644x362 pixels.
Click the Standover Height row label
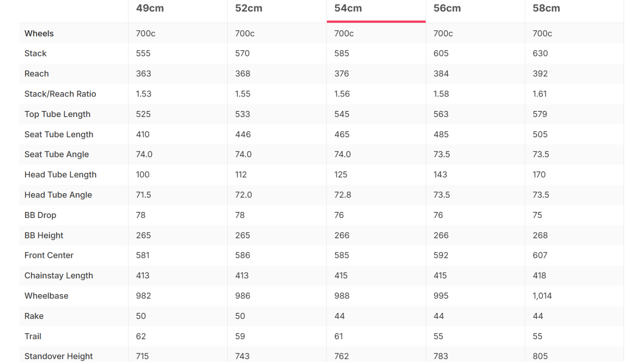click(59, 356)
